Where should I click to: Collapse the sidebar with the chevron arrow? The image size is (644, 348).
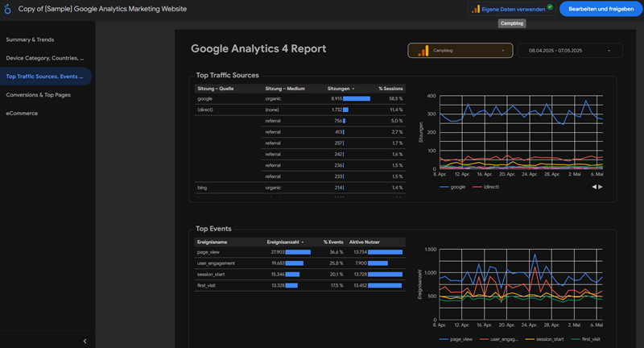click(x=85, y=341)
